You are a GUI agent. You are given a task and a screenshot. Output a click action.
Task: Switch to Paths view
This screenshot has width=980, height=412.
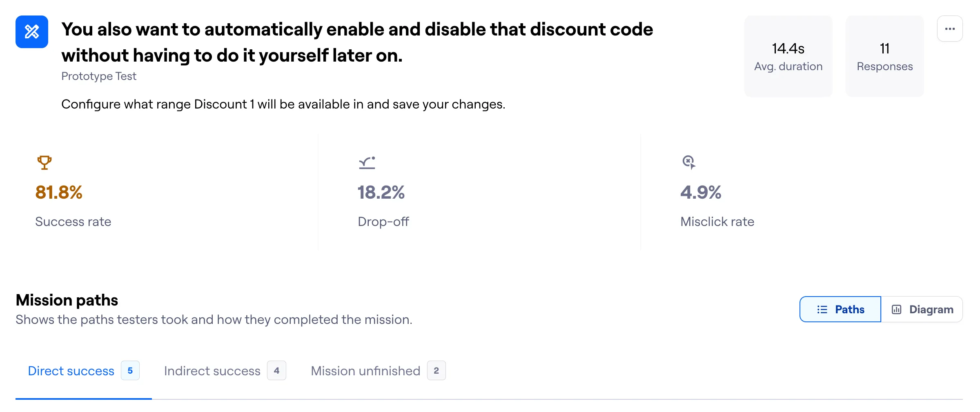pos(840,309)
